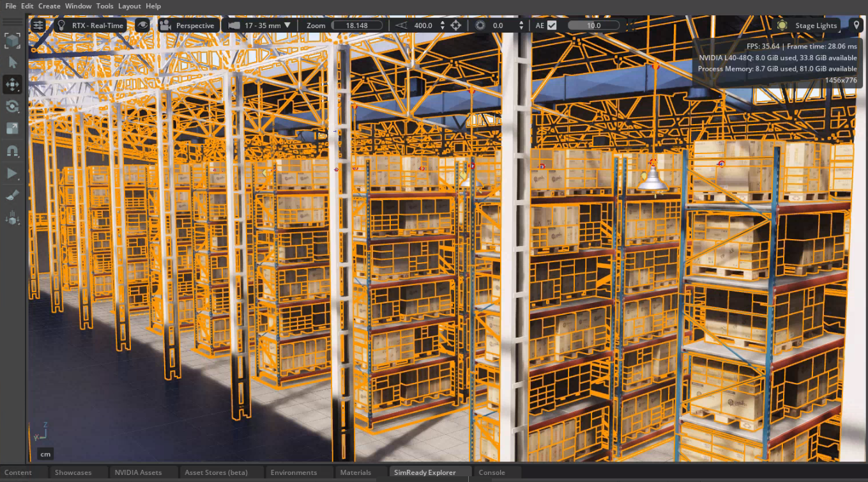Open the Window menu

(79, 6)
